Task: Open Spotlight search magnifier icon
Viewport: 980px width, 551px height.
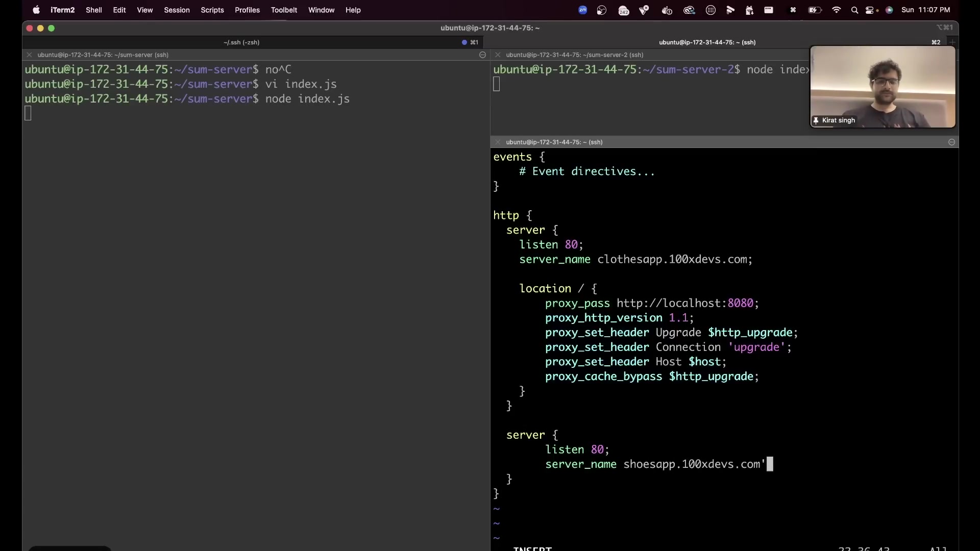Action: click(854, 10)
